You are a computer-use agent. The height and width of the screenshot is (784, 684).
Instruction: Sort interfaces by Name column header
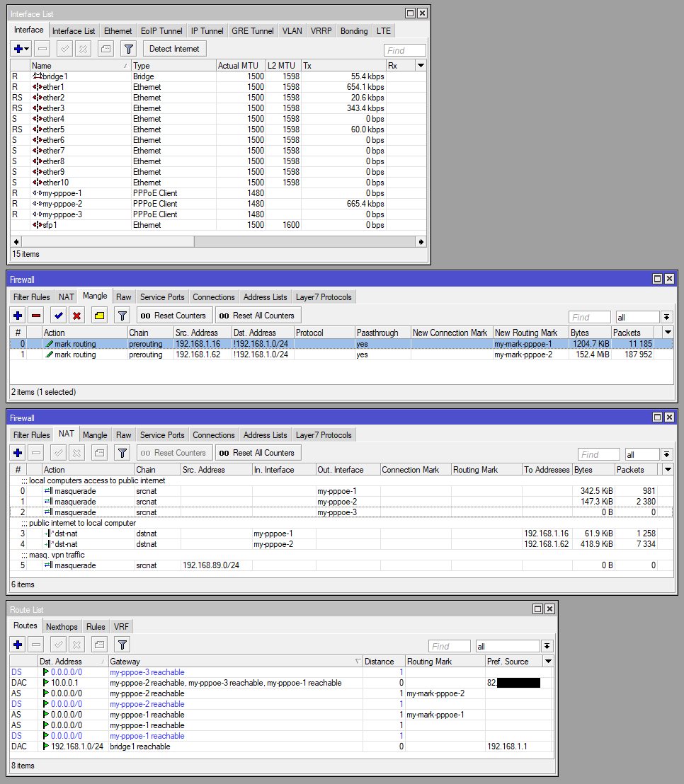coord(80,66)
